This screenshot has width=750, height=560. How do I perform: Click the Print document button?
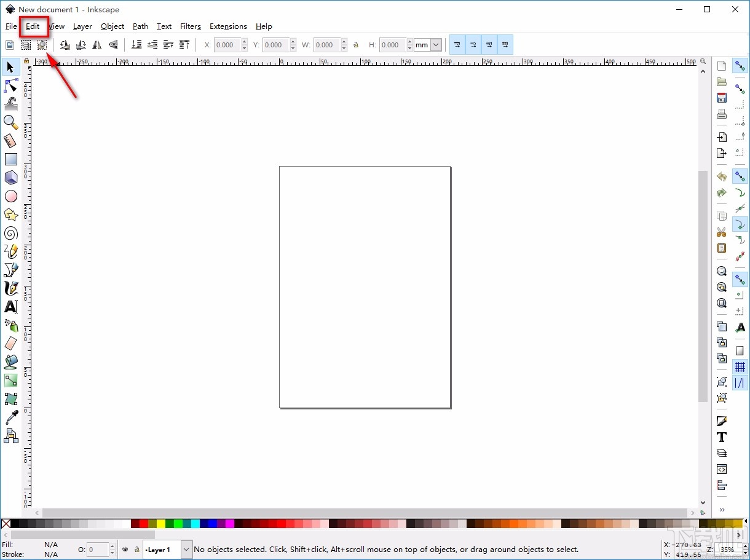[x=722, y=114]
